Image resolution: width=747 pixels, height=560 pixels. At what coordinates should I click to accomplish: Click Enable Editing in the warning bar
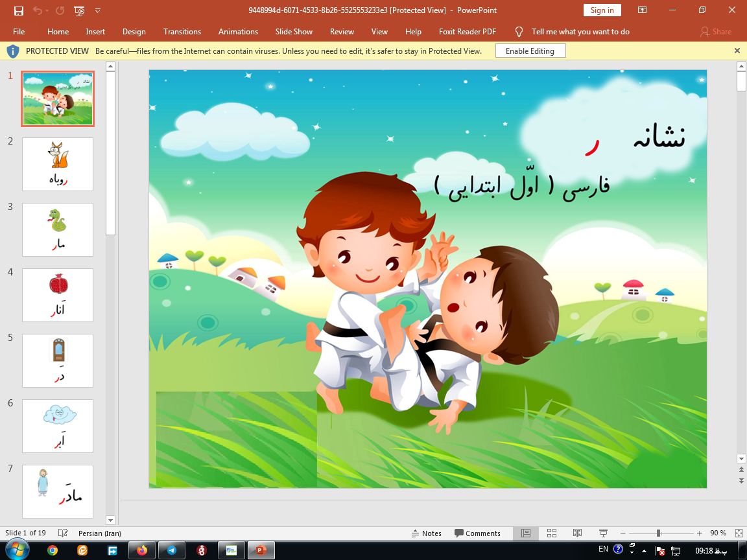[x=530, y=50]
